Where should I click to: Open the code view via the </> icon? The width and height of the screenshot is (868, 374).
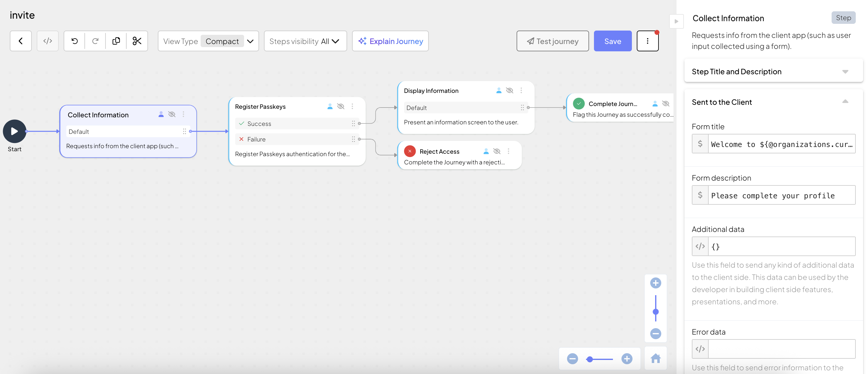(x=48, y=41)
